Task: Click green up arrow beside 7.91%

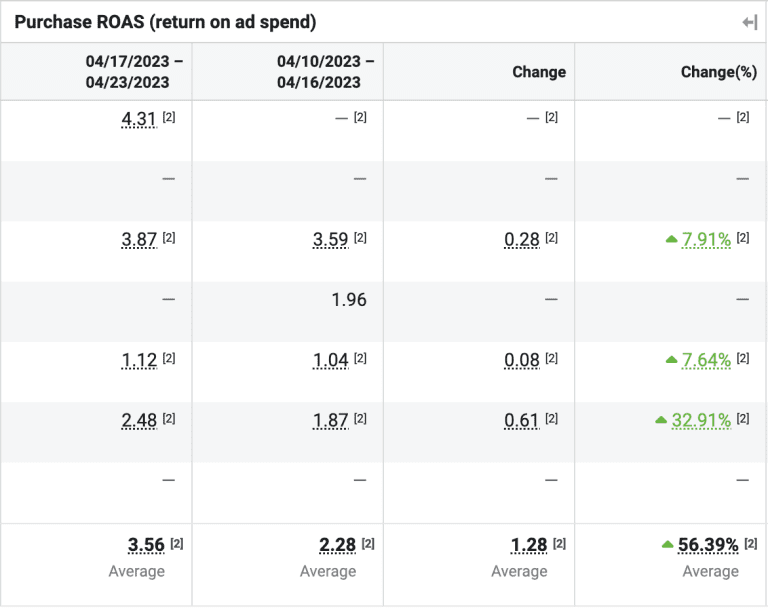Action: pyautogui.click(x=671, y=239)
